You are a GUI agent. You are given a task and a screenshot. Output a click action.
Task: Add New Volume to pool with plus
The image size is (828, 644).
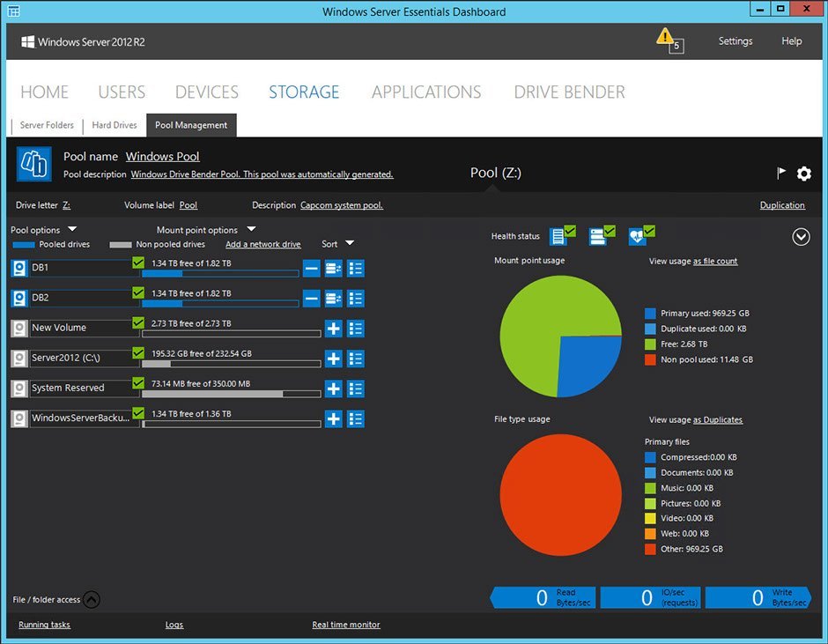(x=333, y=329)
